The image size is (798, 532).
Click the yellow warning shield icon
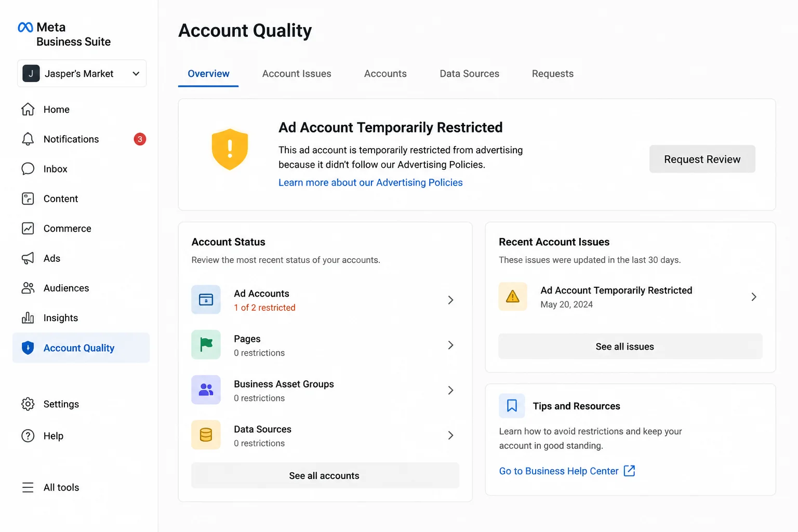click(230, 150)
